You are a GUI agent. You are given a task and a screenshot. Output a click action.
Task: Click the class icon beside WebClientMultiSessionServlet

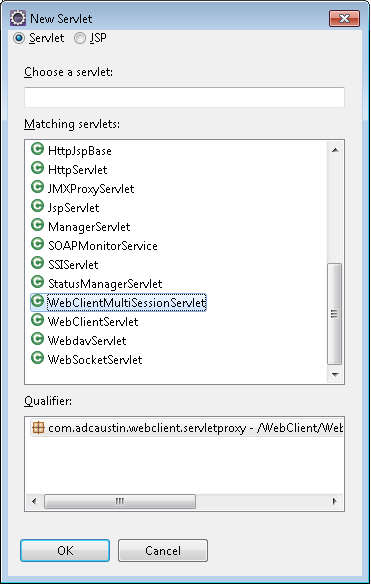(37, 301)
